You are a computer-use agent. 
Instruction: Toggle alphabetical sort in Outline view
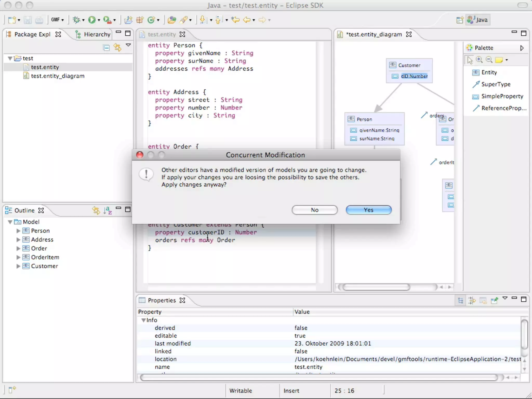pyautogui.click(x=107, y=210)
